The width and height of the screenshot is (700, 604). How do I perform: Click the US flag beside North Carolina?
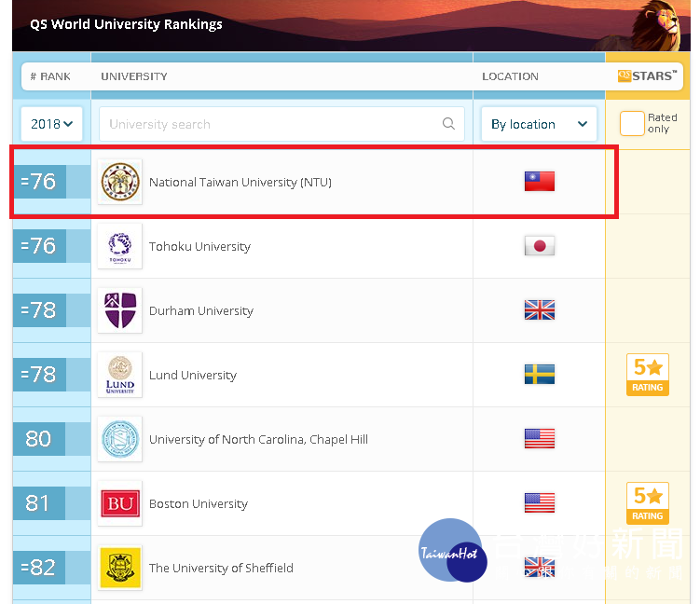tap(540, 438)
